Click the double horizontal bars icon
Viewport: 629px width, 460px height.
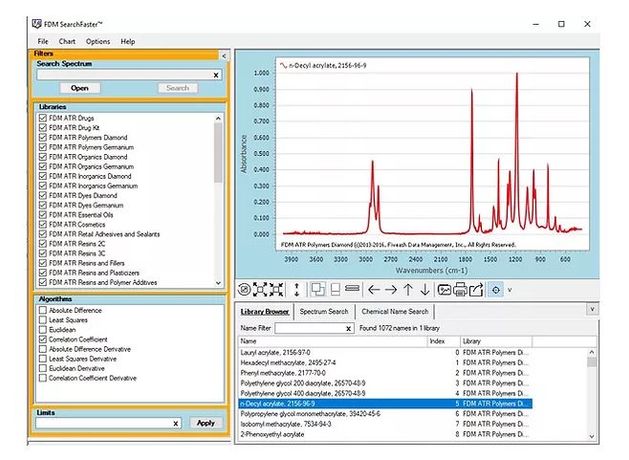pos(352,288)
